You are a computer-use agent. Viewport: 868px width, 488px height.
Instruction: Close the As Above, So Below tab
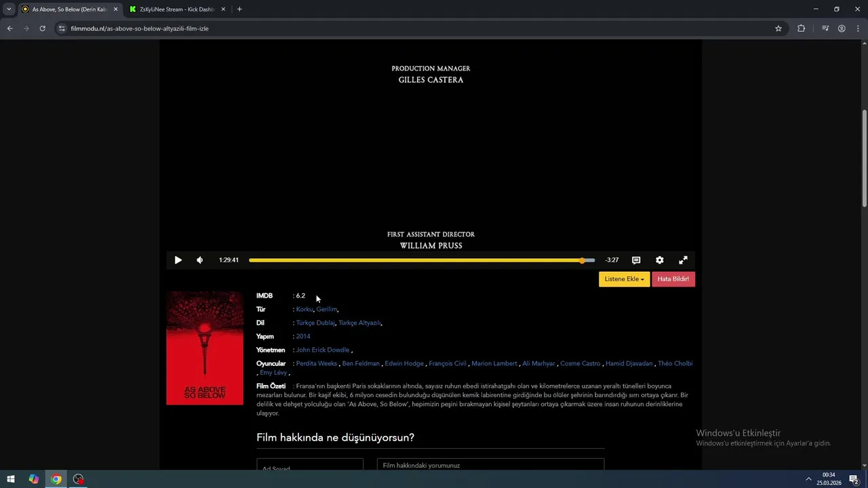pyautogui.click(x=115, y=9)
